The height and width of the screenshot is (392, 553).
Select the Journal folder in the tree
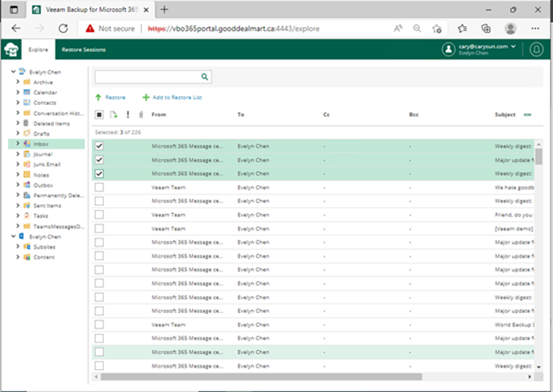pos(43,154)
